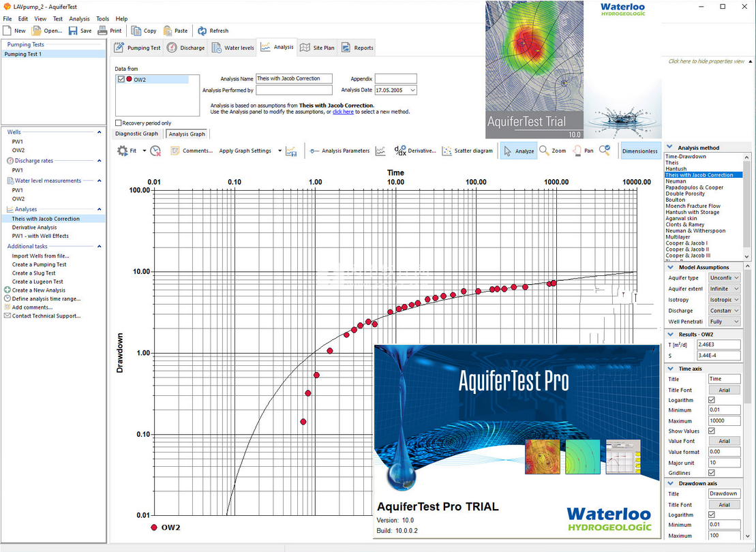Open the Tools menu
Screen dimensions: 756x552
click(x=103, y=19)
